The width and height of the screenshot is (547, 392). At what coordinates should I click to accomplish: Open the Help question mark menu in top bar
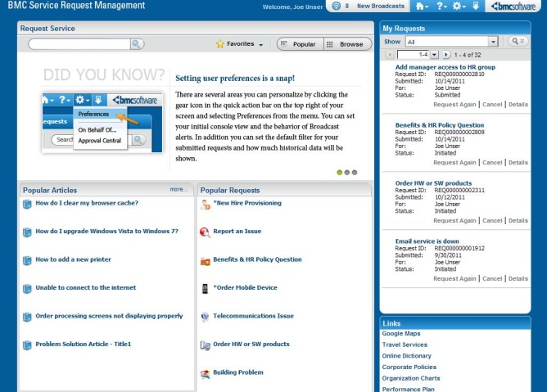pyautogui.click(x=442, y=6)
